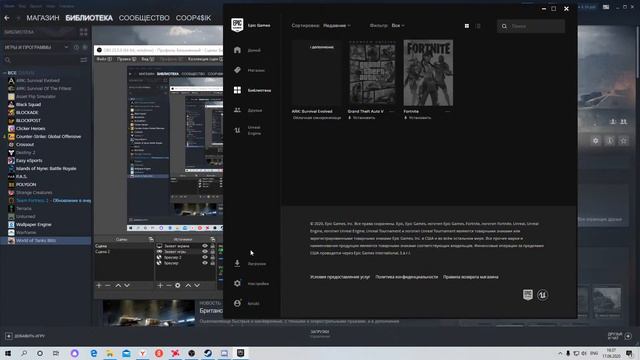Expand ИГРЫ И ПРОГРАММЫ dropdown in Steam
Screen dimensions: 640x360
[66, 47]
